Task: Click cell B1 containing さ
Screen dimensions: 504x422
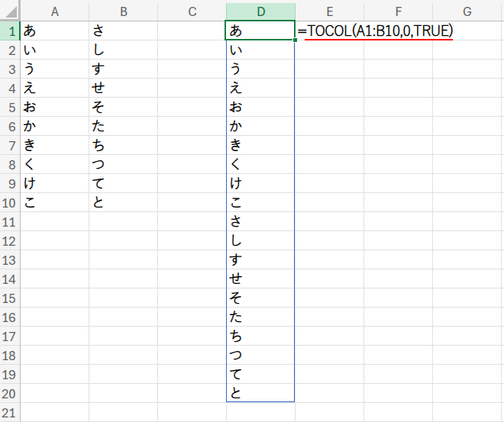Action: pyautogui.click(x=123, y=31)
